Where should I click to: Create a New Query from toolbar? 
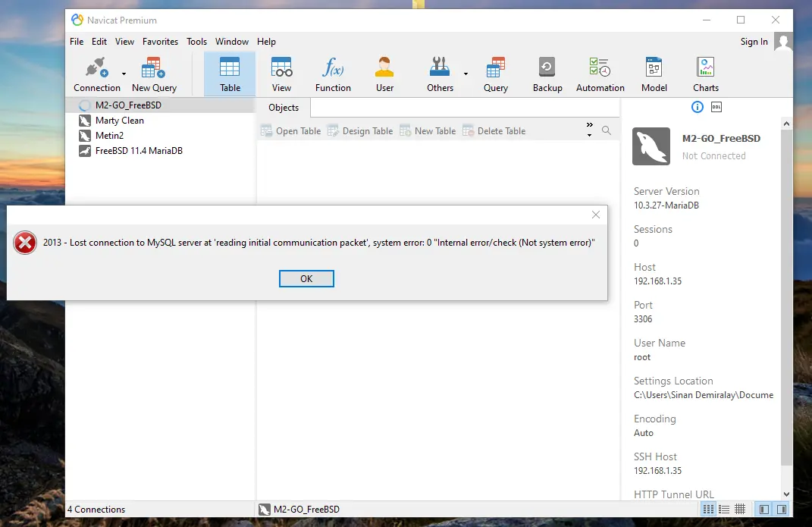click(155, 74)
